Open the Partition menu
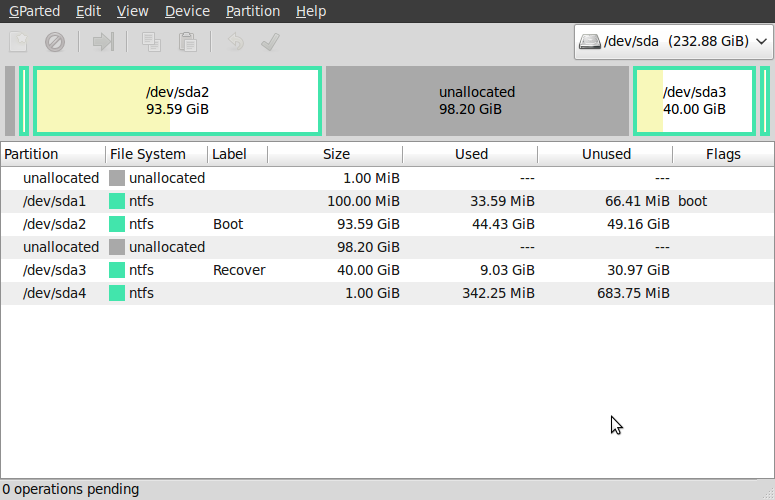The image size is (775, 500). coord(252,11)
